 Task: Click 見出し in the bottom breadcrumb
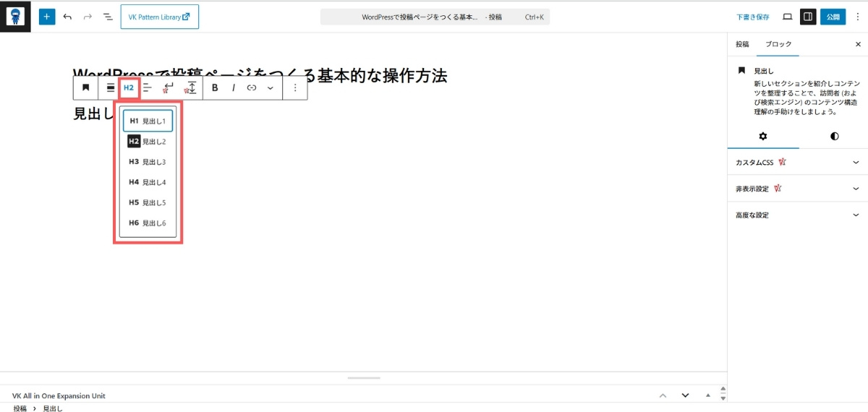[x=53, y=408]
